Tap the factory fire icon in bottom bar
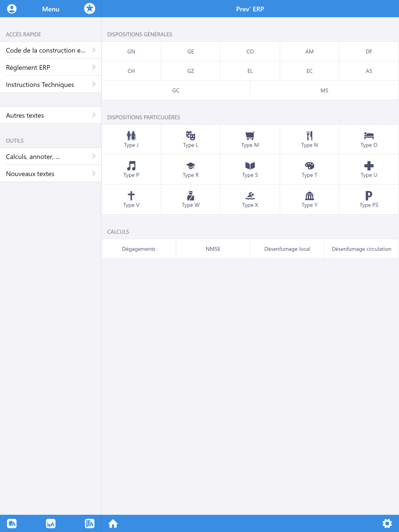 point(51,523)
